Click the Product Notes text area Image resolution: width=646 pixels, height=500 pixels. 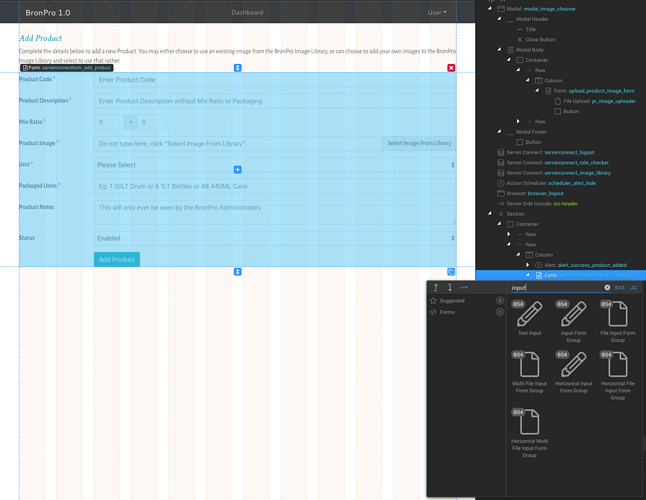275,212
